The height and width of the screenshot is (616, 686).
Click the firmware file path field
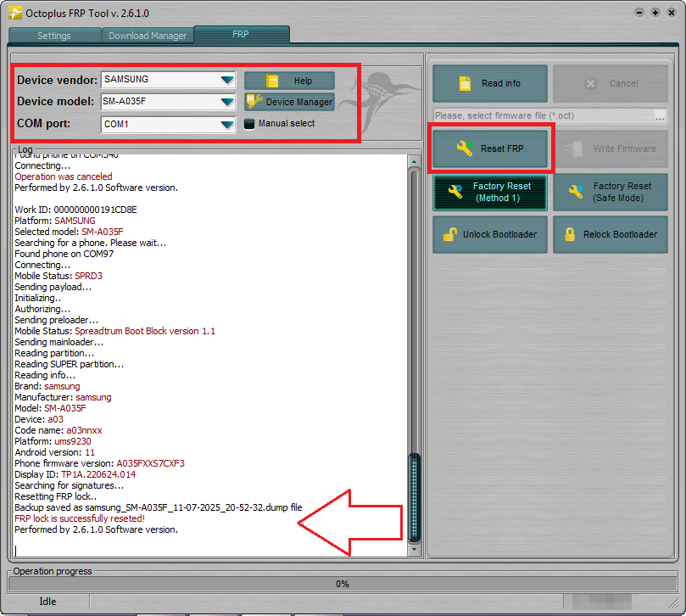[x=543, y=115]
